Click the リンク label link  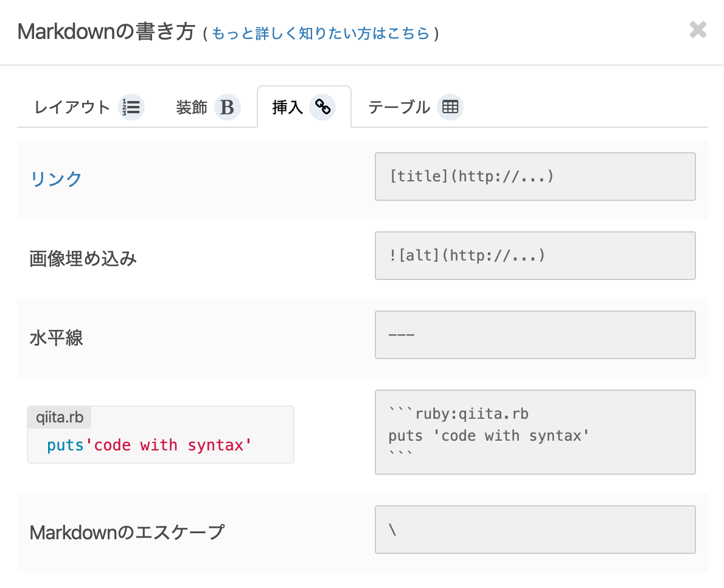(56, 179)
